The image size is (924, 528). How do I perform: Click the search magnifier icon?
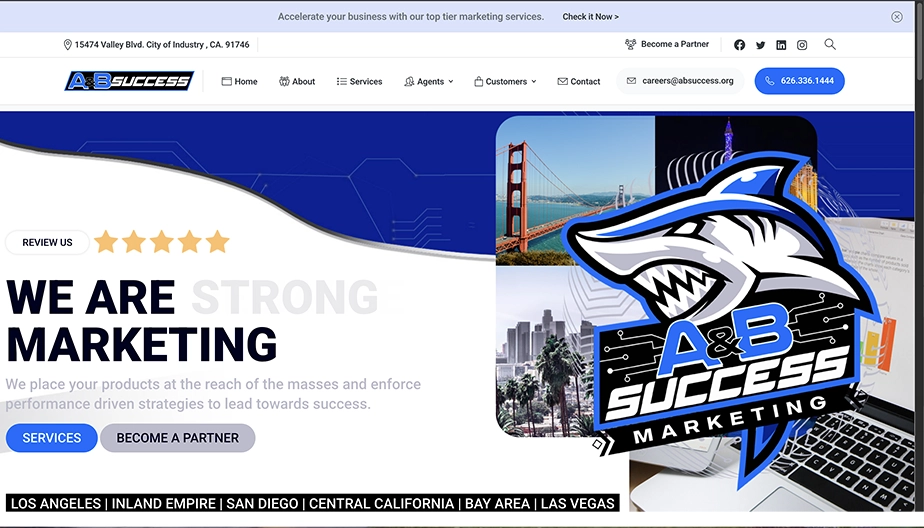click(830, 44)
